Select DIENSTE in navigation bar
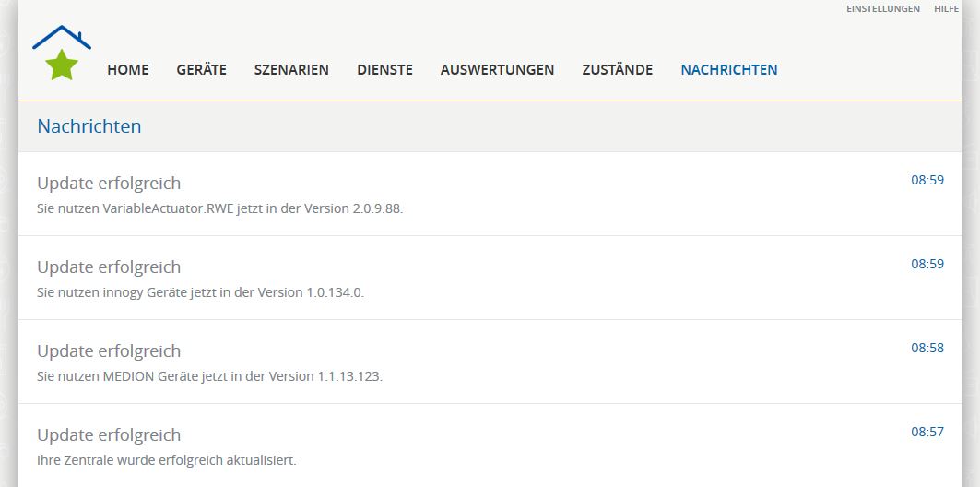980x487 pixels. pos(384,70)
